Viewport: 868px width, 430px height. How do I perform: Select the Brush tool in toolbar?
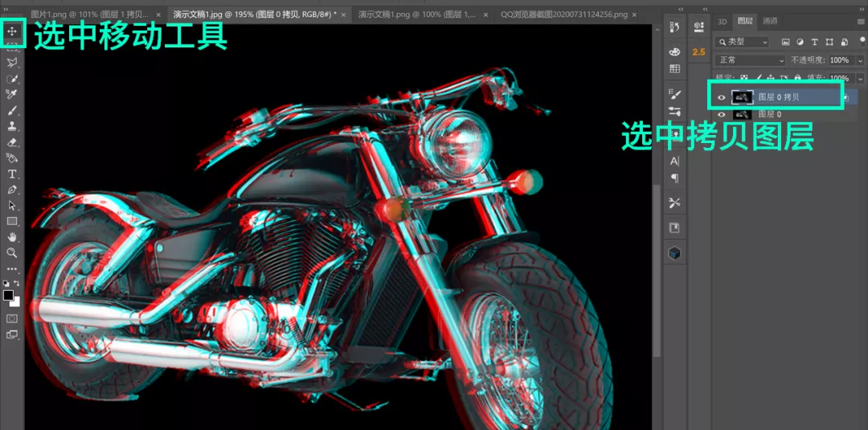point(11,109)
